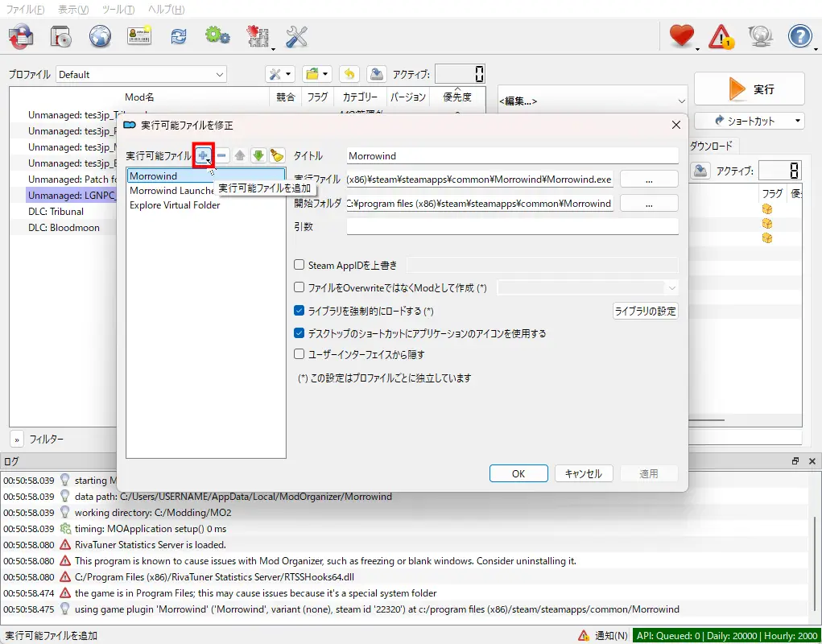Click OK in the executables dialog
This screenshot has width=822, height=644.
pyautogui.click(x=518, y=473)
